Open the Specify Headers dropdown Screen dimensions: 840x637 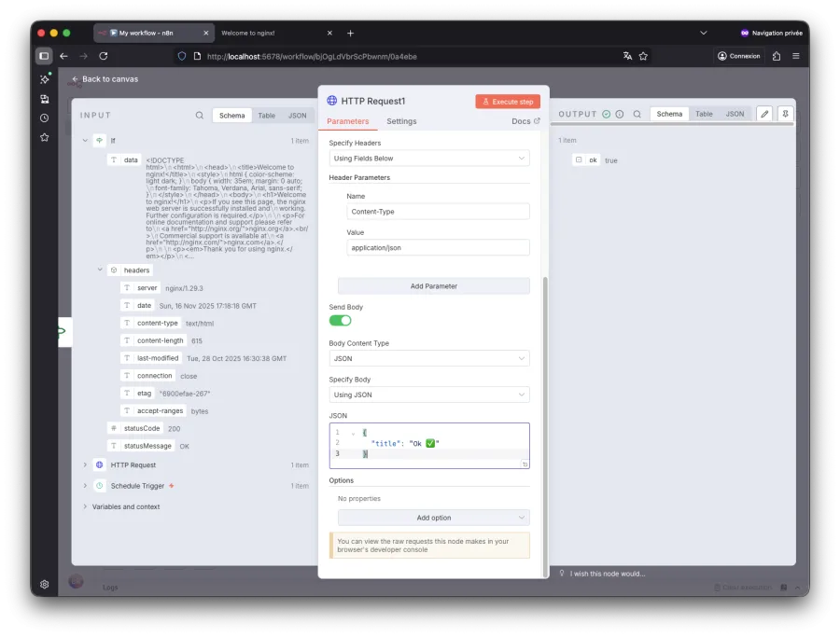click(428, 159)
